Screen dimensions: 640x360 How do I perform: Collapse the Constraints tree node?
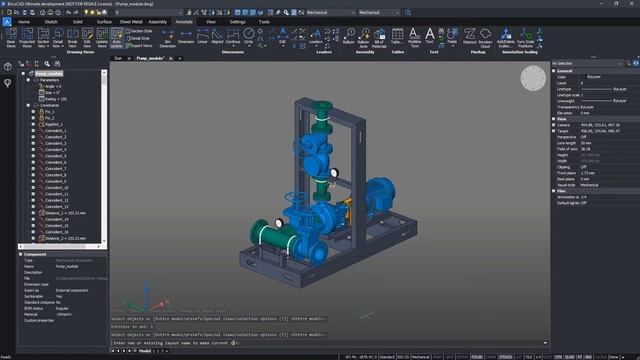pos(28,105)
